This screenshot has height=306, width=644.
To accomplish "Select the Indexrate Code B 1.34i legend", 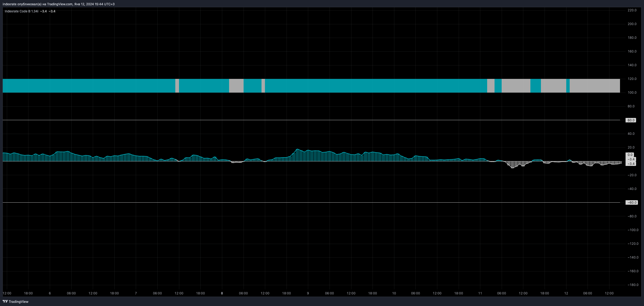I will (x=21, y=11).
